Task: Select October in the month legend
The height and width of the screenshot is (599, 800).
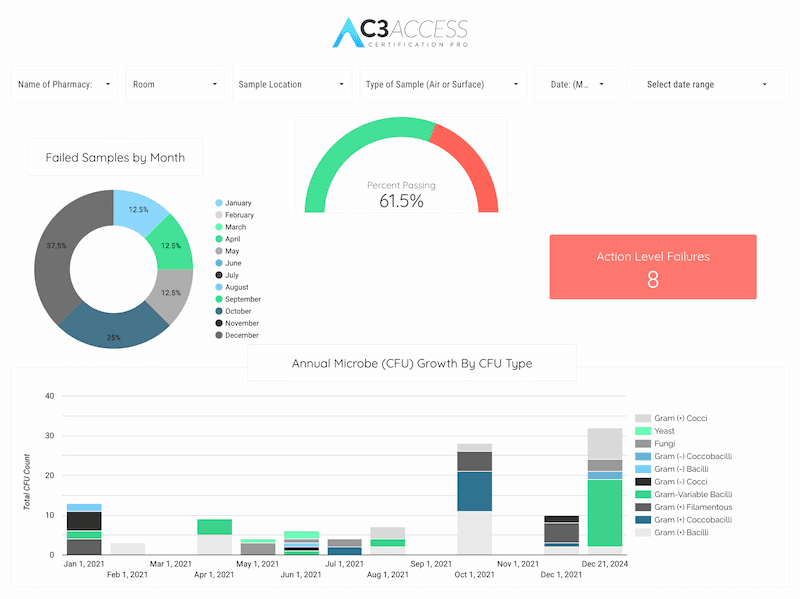Action: point(233,311)
